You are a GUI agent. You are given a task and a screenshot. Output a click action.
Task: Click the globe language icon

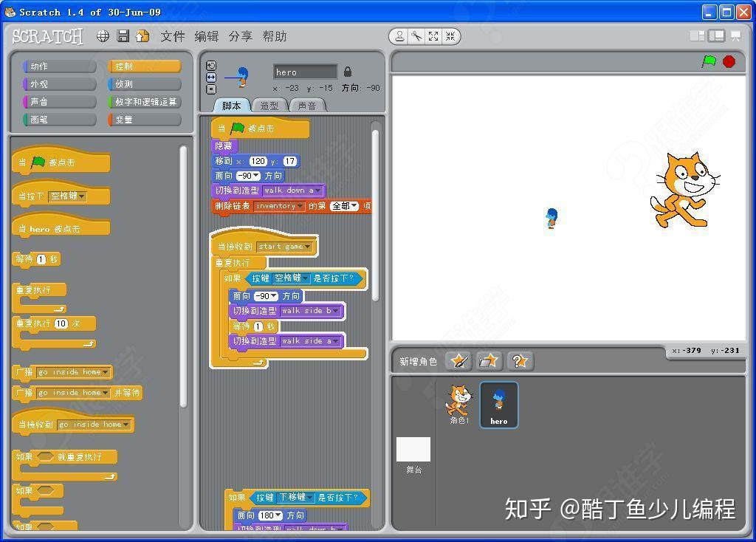click(103, 36)
